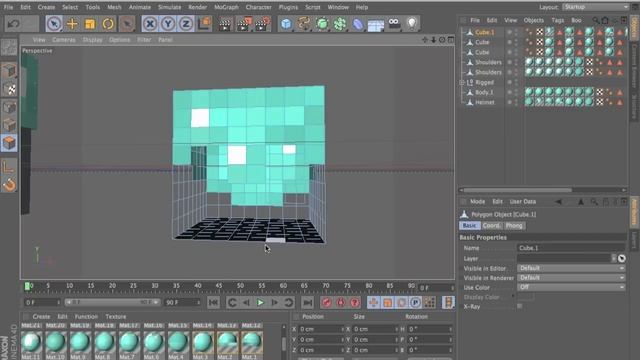Open the Object Manager Tags menu

pos(558,20)
